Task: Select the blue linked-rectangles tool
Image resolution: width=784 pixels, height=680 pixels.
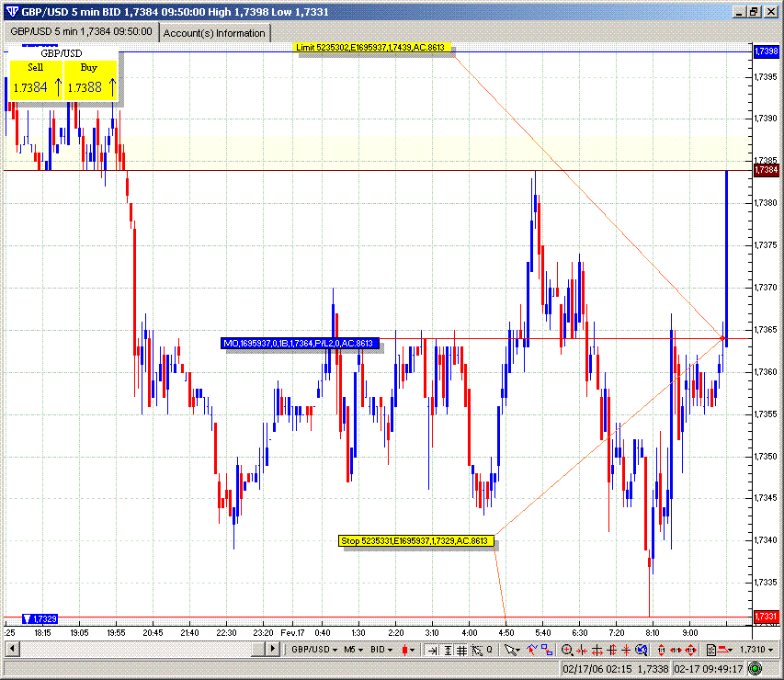Action: (547, 650)
